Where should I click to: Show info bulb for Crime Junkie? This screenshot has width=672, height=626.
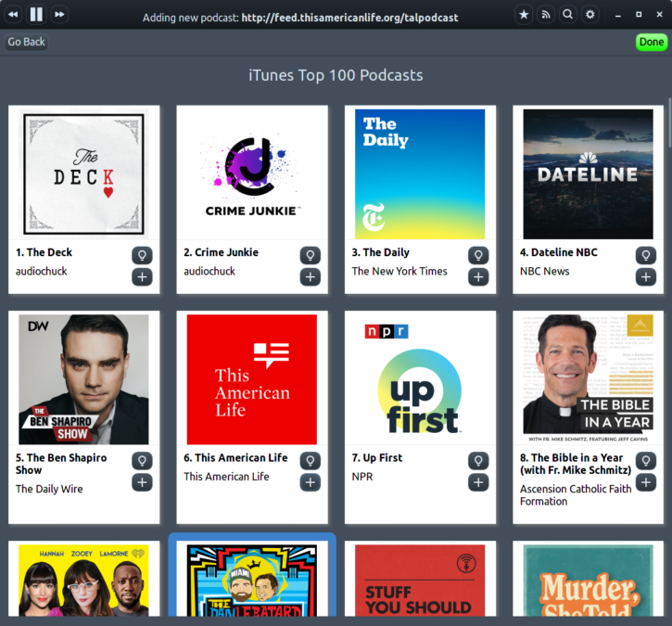tap(311, 256)
